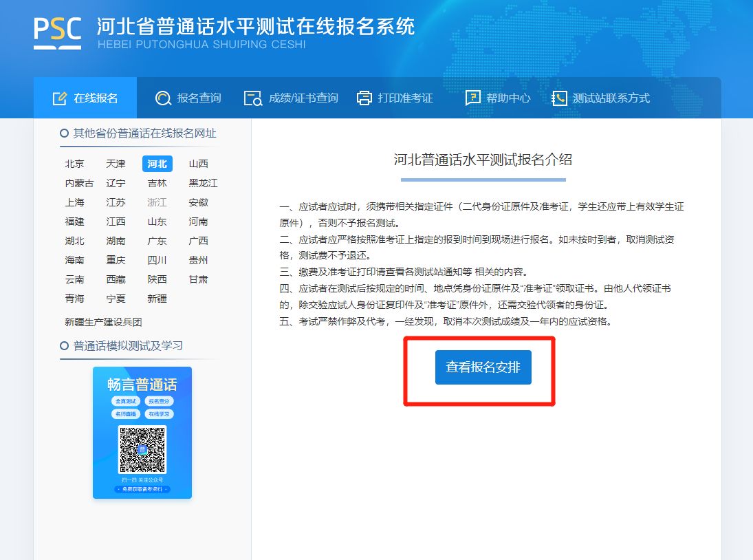Screen dimensions: 753x560
Task: Open the 新疆生产建设兵团 link
Action: pos(103,322)
